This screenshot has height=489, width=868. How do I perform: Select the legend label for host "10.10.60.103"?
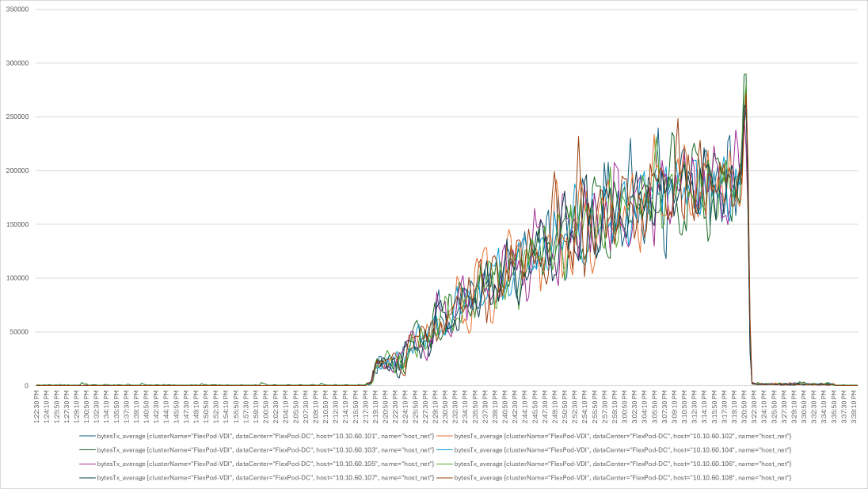[x=265, y=450]
